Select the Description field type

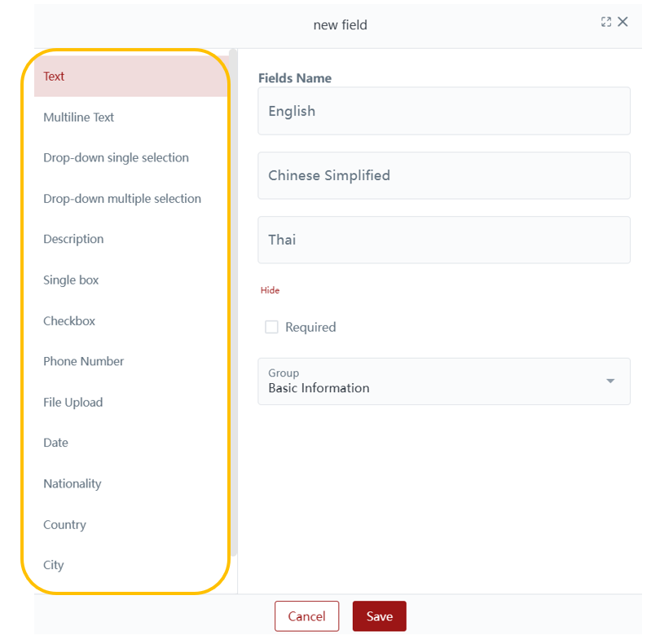73,240
